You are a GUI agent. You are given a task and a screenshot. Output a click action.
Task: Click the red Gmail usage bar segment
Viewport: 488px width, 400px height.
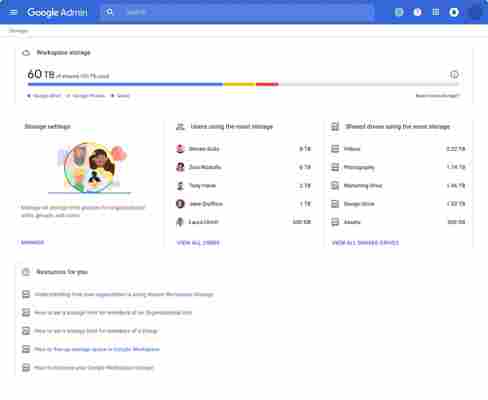(x=267, y=84)
